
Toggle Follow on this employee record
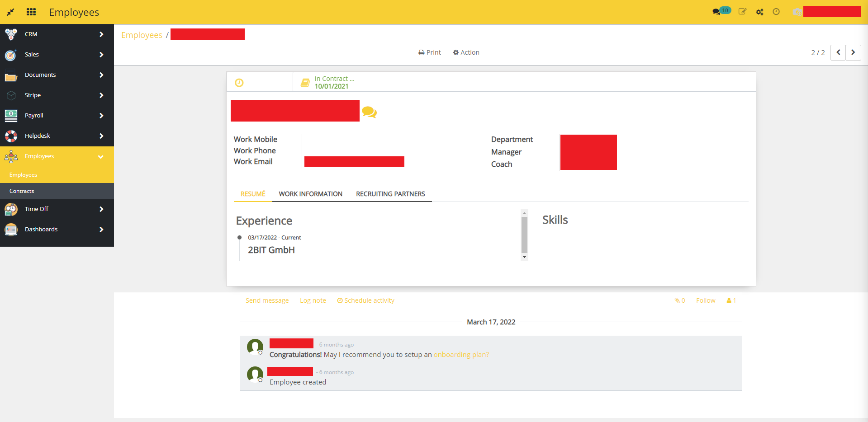click(705, 300)
